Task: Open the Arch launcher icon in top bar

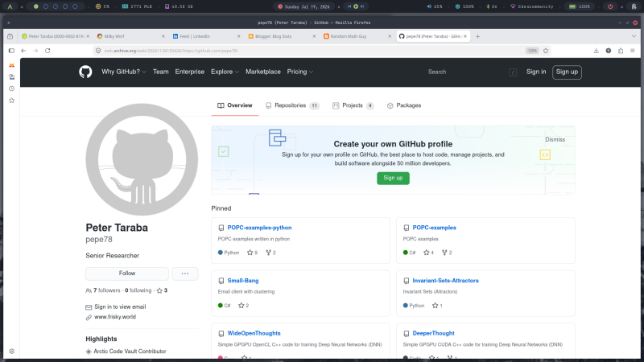Action: [10, 6]
